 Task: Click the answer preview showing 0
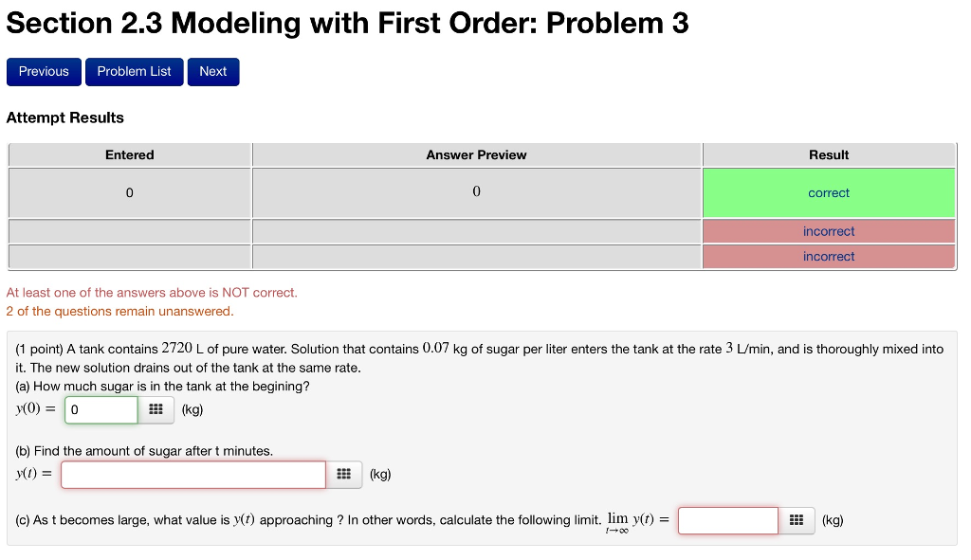coord(476,192)
